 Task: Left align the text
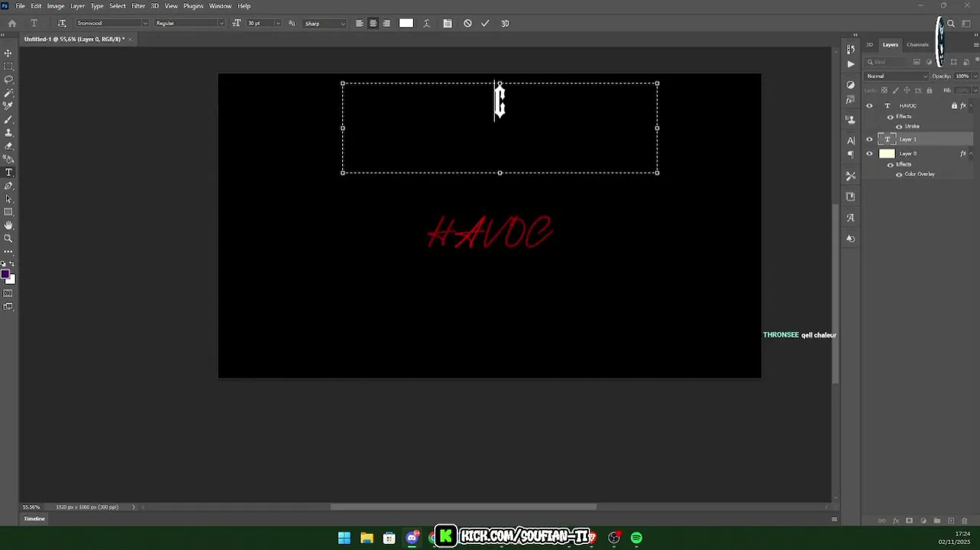tap(360, 24)
